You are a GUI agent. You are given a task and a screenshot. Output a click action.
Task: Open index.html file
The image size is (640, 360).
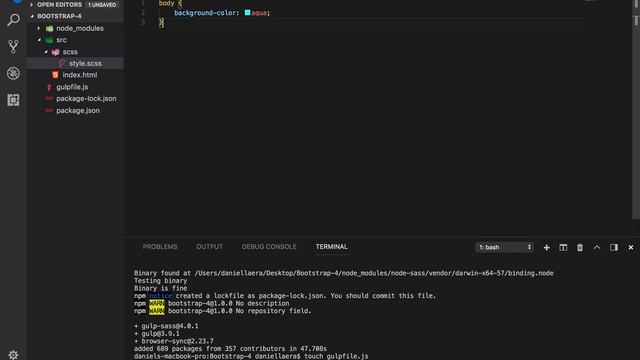(80, 75)
